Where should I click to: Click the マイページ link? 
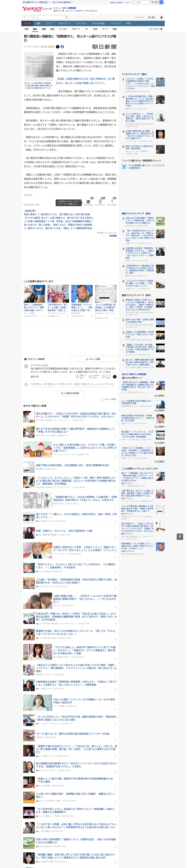coord(139,18)
